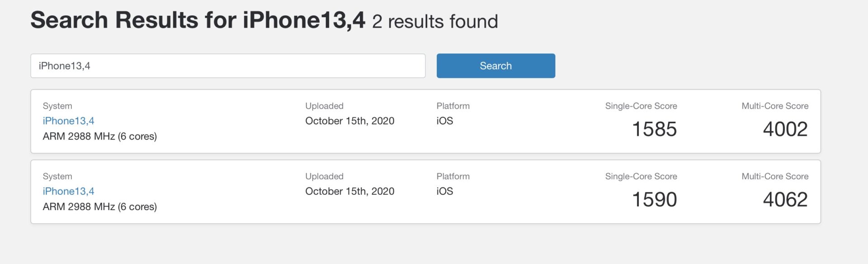This screenshot has width=868, height=264.
Task: Click the Single-Core Score 1585
Action: point(655,129)
